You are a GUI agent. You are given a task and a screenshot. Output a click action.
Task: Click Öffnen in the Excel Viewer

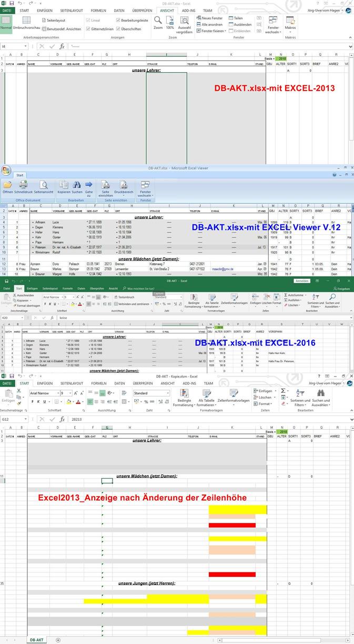click(x=8, y=187)
